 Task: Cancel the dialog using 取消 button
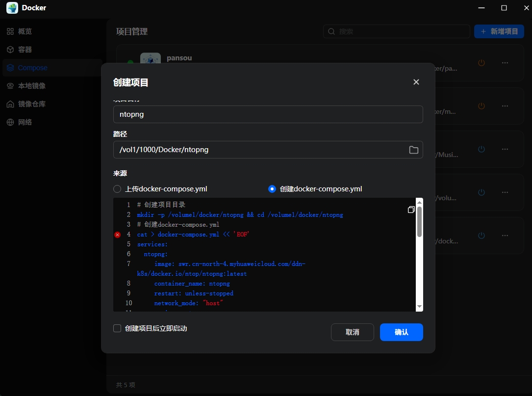point(352,332)
